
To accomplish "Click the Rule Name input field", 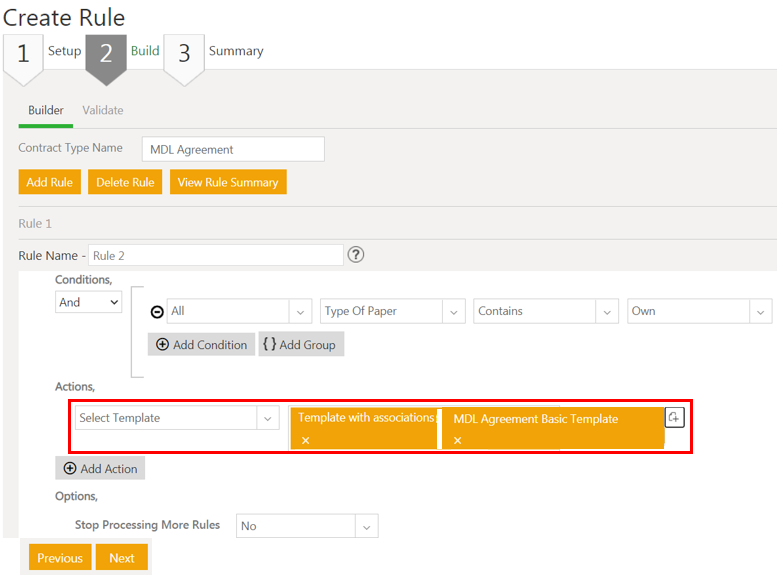I will pos(216,255).
